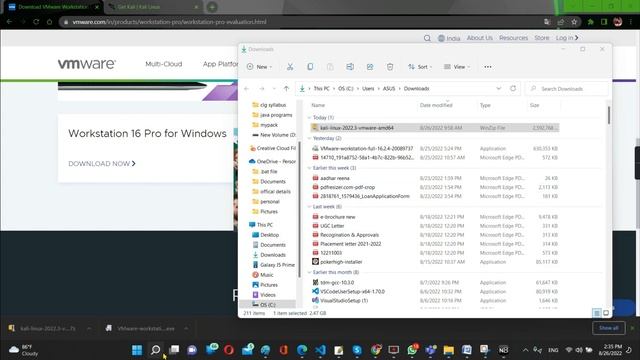Collapse the Earlier this month group
Viewport: 640px width, 360px height.
point(309,272)
